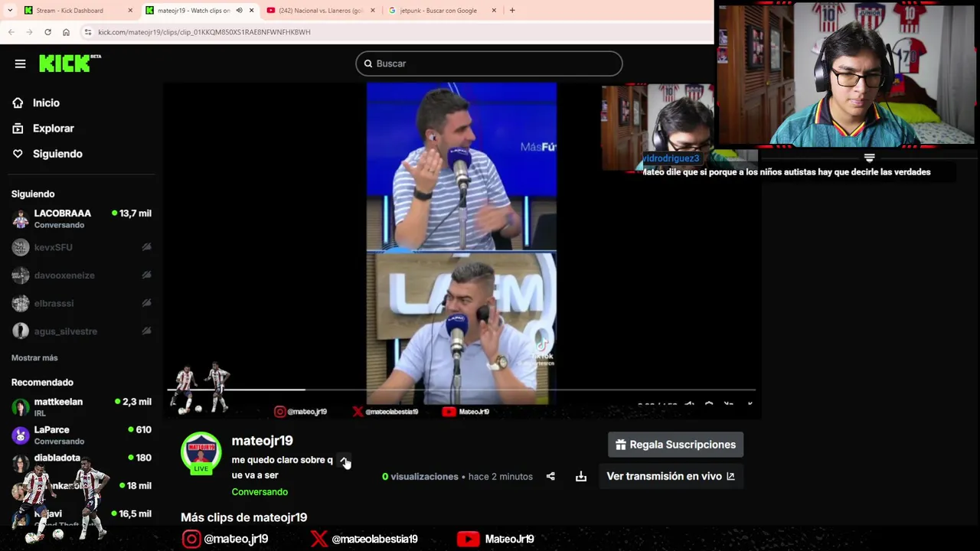The width and height of the screenshot is (980, 551).
Task: Seek on the clip progress bar
Action: 462,390
